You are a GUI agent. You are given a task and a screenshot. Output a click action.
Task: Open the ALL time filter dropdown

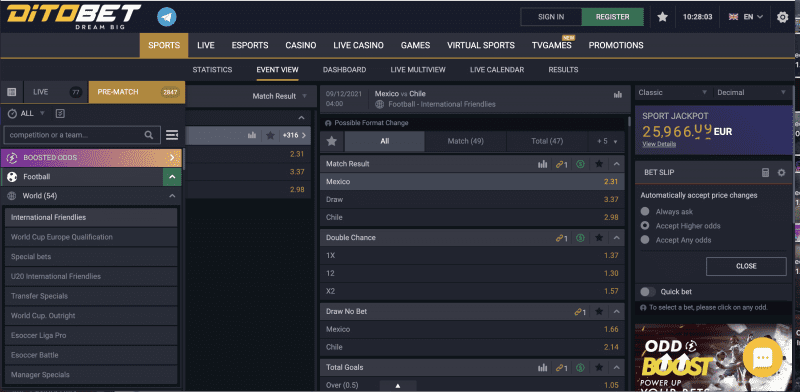[x=33, y=113]
